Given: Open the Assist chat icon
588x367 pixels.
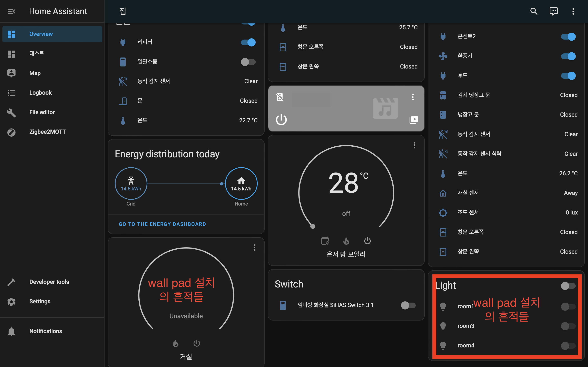Looking at the screenshot, I should pyautogui.click(x=553, y=11).
